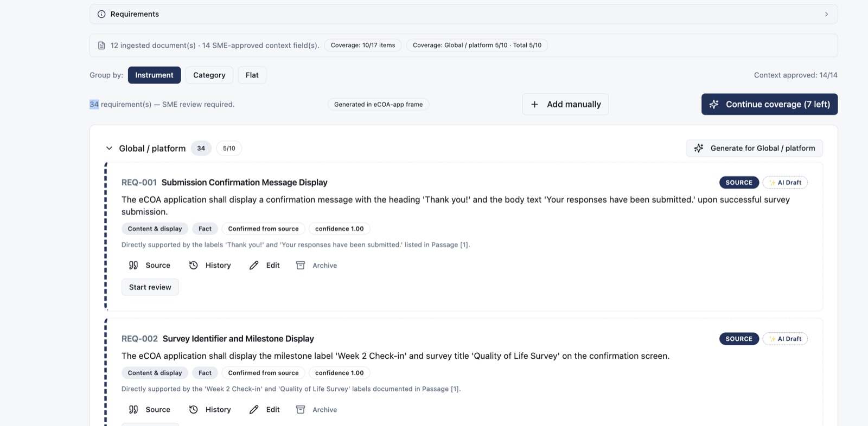Screen dimensions: 868x426
Task: Click the plus icon on Add manually
Action: point(535,104)
